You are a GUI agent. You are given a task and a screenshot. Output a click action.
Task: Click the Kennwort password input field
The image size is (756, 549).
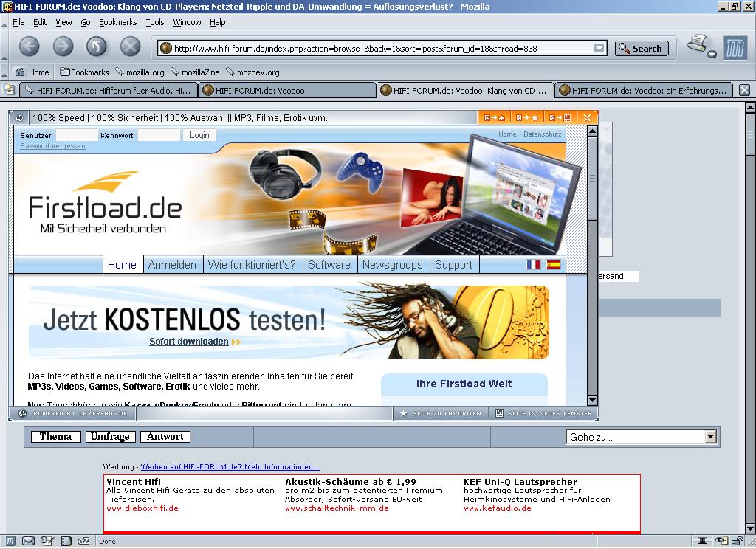[159, 136]
